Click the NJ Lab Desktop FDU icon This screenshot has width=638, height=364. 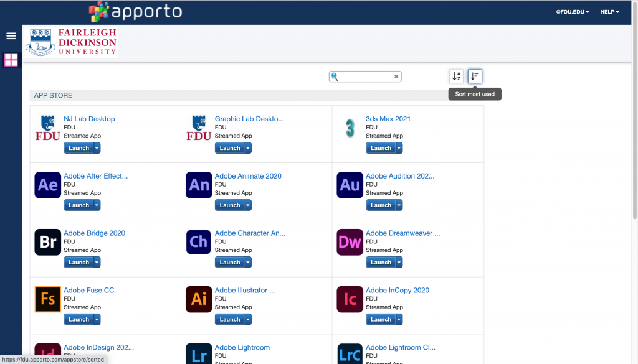47,128
